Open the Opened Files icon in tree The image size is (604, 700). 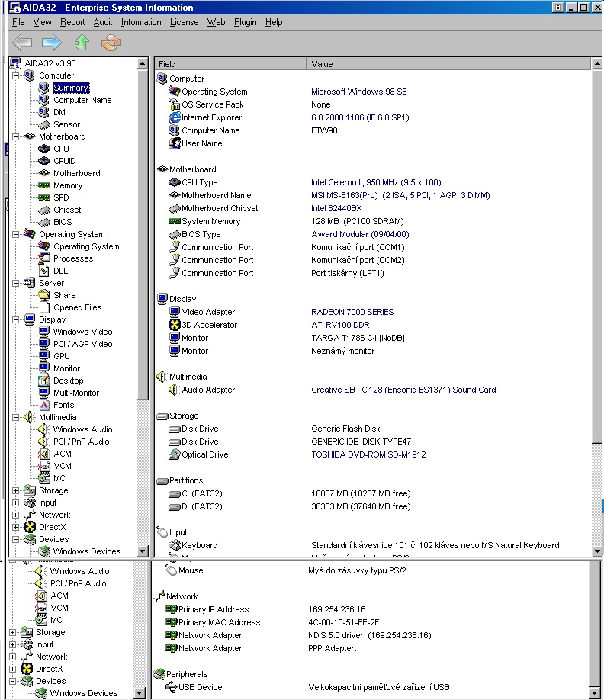43,307
